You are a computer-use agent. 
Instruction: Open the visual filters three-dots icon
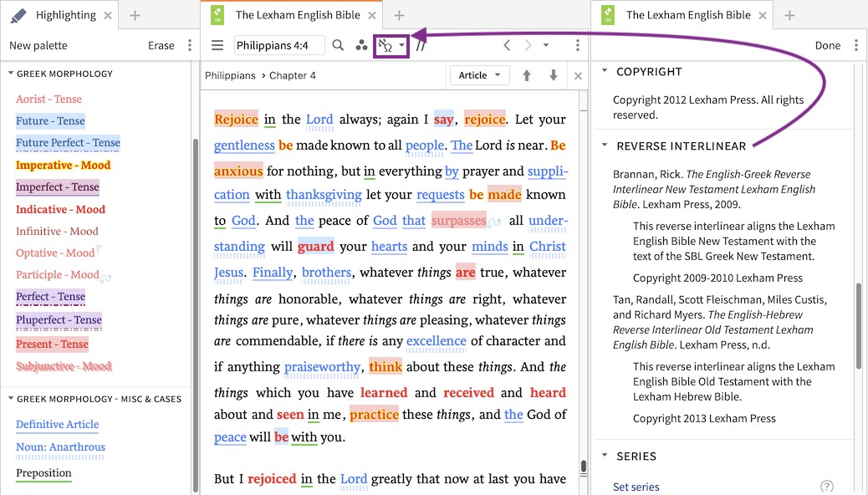pyautogui.click(x=361, y=45)
